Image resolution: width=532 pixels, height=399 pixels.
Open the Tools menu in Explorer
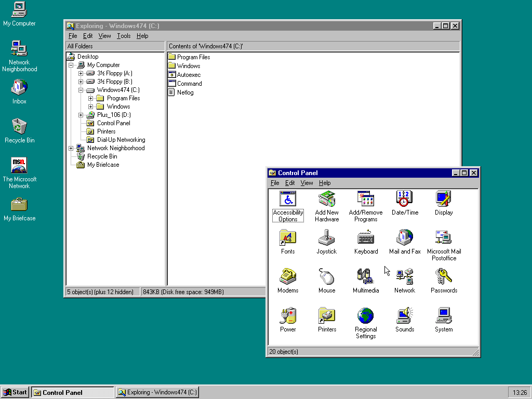pyautogui.click(x=124, y=36)
